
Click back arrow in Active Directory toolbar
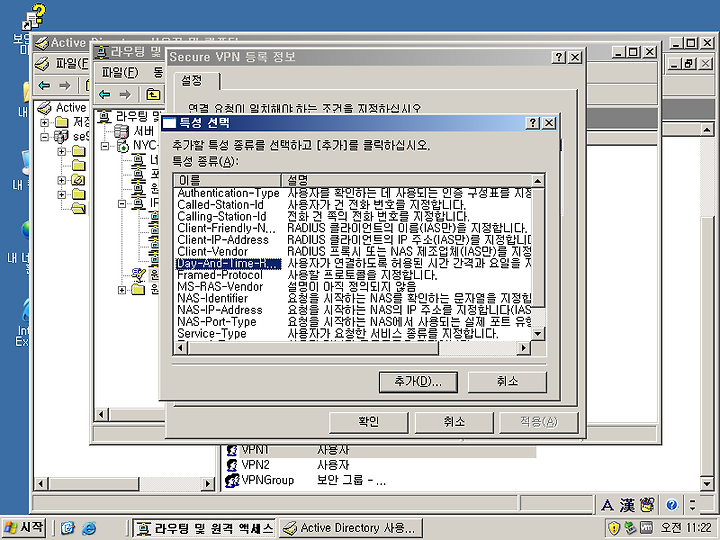45,85
